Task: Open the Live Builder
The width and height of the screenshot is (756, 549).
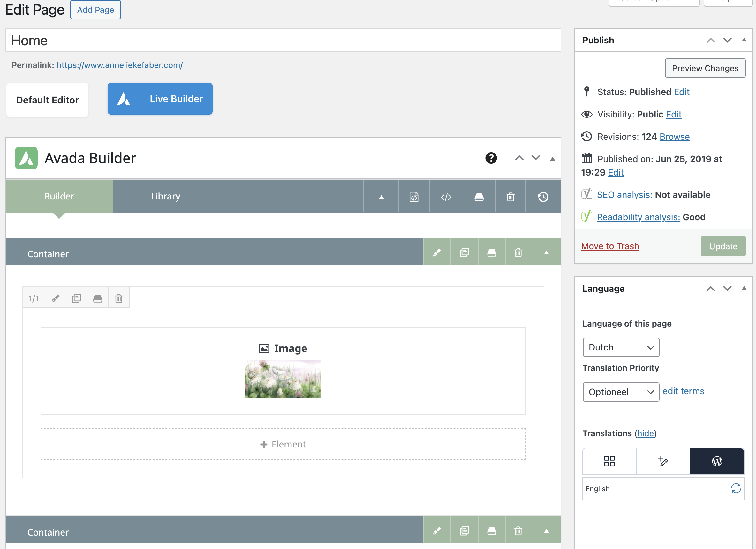Action: click(x=160, y=99)
